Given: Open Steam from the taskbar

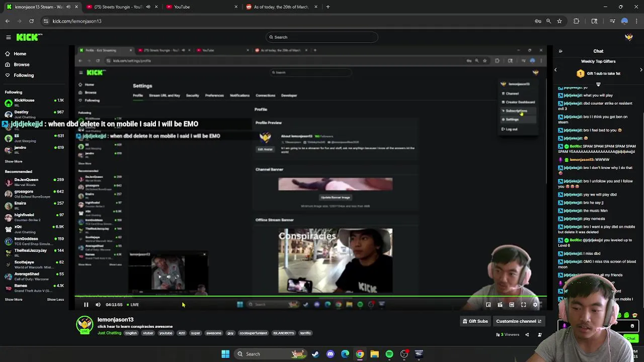Looking at the screenshot, I should point(315,354).
